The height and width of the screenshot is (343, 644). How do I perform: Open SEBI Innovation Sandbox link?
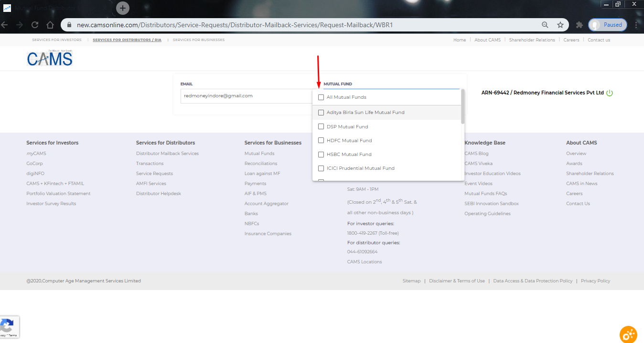coord(492,204)
